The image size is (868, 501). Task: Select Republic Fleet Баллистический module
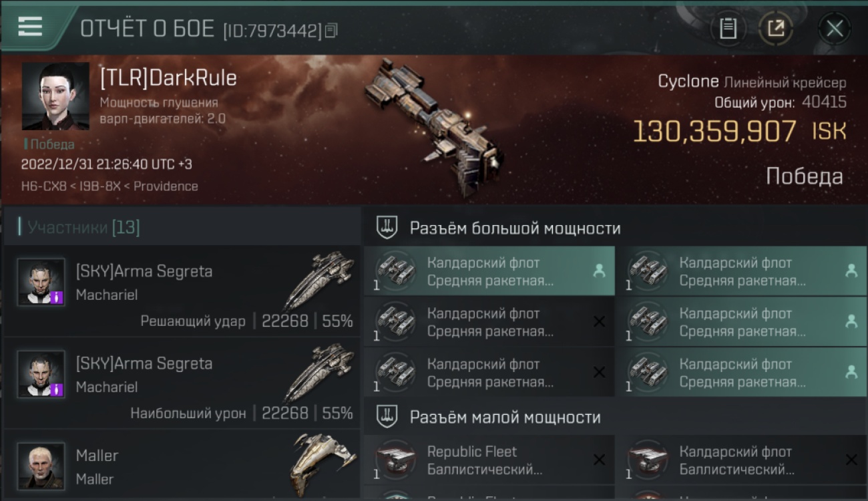489,460
